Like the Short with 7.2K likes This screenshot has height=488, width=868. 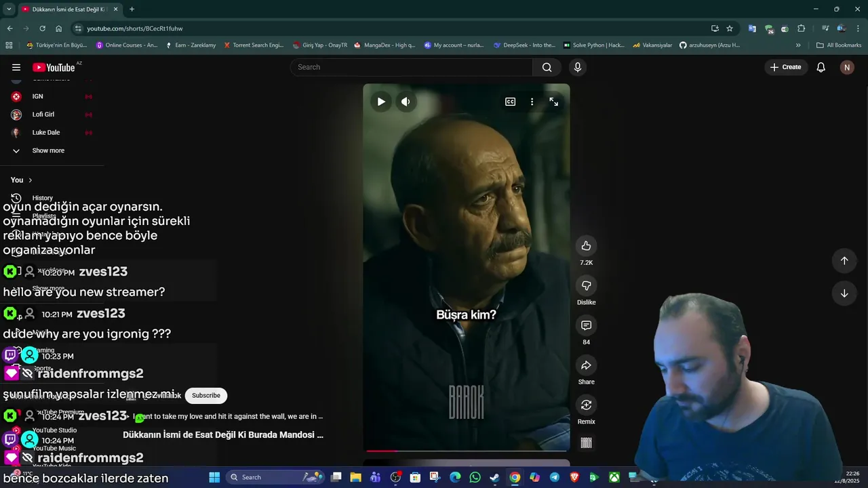tap(587, 246)
